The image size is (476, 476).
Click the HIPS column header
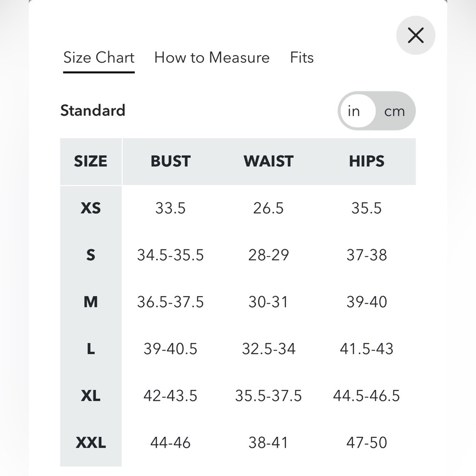click(367, 161)
